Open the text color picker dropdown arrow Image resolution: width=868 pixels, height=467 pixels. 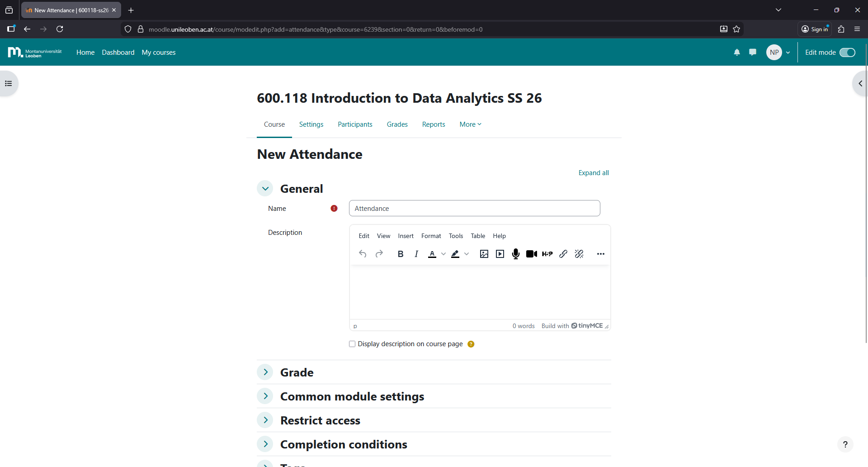pyautogui.click(x=443, y=254)
